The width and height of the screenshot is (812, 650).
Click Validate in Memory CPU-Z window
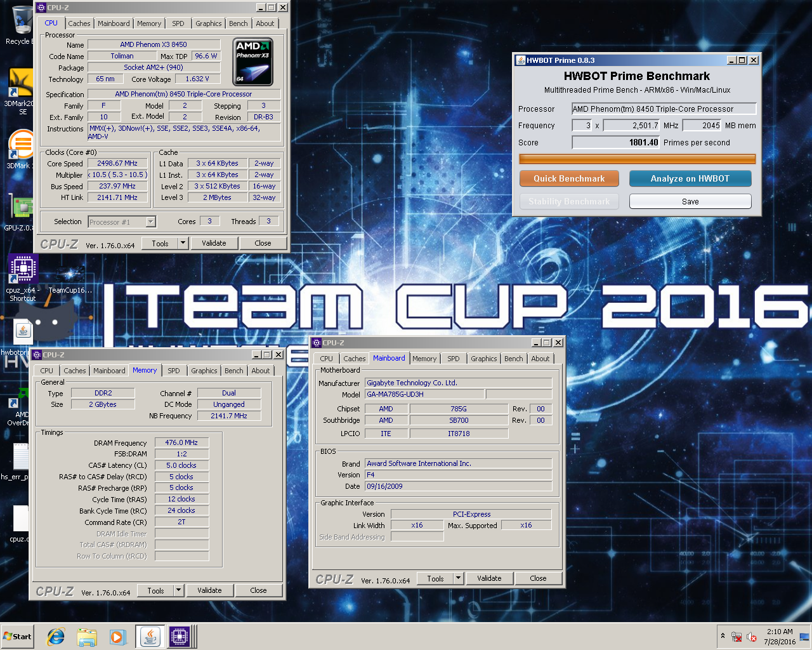click(209, 590)
